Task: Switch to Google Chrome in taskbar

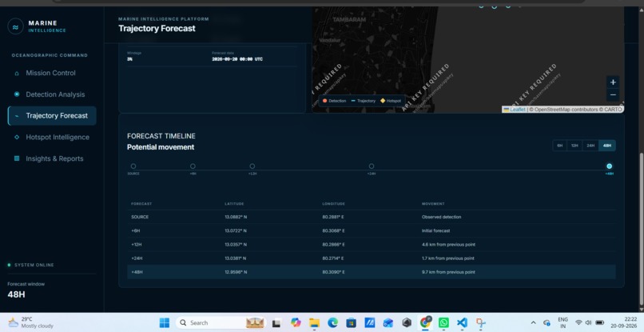Action: (x=425, y=322)
